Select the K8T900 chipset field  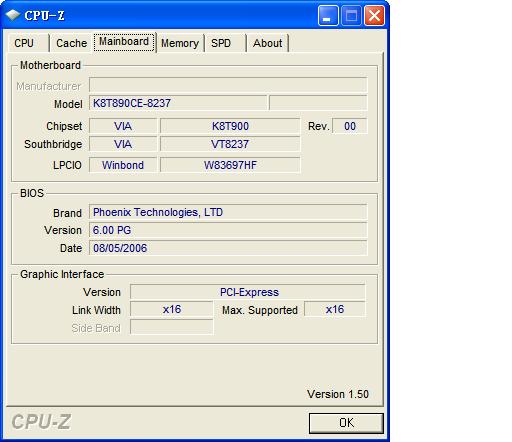click(230, 126)
